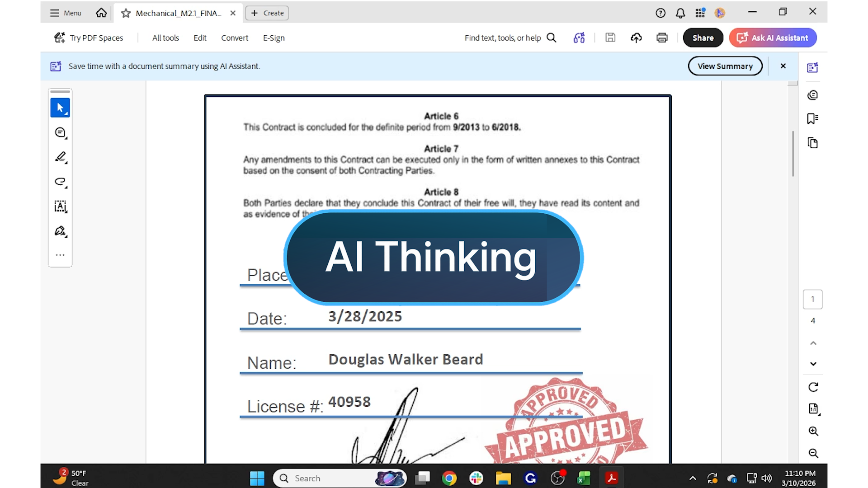Go to the next page
868x488 pixels.
(x=813, y=364)
